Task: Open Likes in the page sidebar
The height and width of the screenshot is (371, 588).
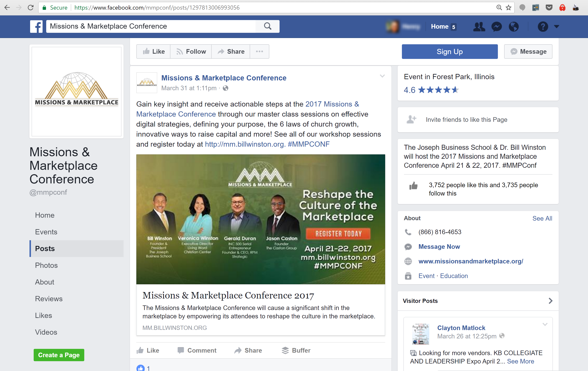Action: [x=43, y=315]
